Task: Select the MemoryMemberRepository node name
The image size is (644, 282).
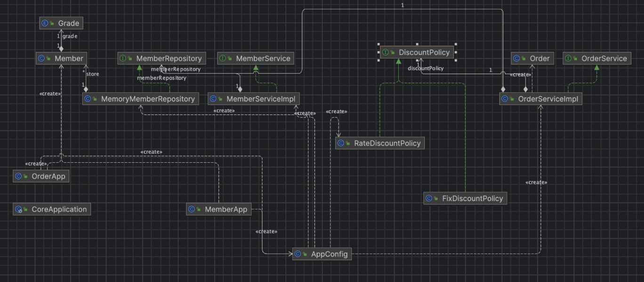Action: pyautogui.click(x=148, y=99)
